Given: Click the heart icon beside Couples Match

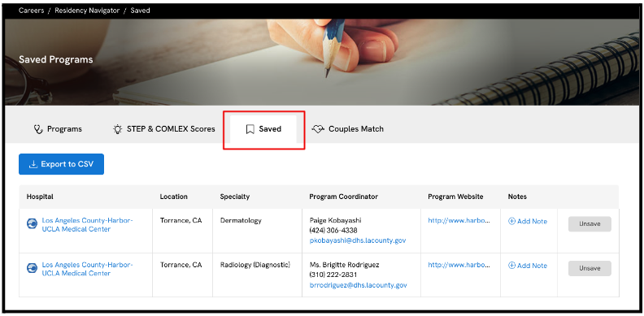Looking at the screenshot, I should pyautogui.click(x=318, y=129).
